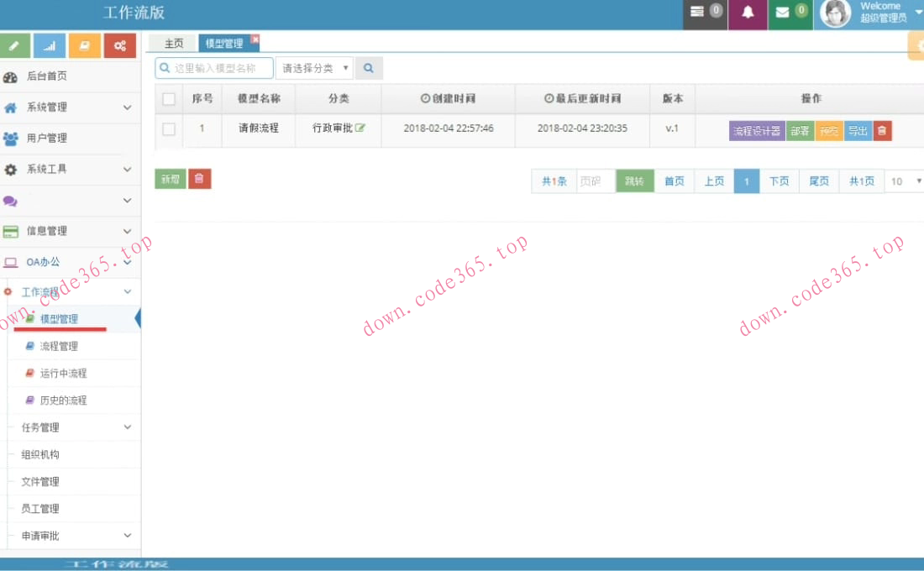924x571 pixels.
Task: Tick the checkbox for 请假流程 row
Action: pyautogui.click(x=169, y=129)
